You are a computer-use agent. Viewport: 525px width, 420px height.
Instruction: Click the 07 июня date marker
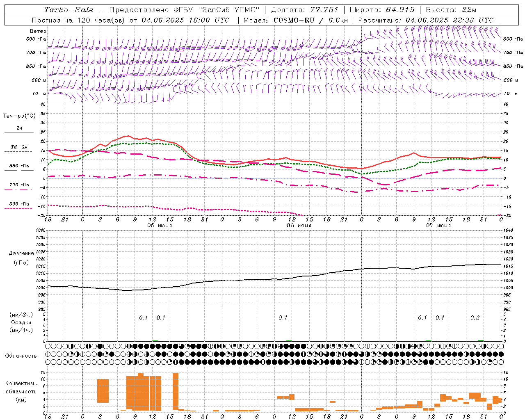point(438,226)
